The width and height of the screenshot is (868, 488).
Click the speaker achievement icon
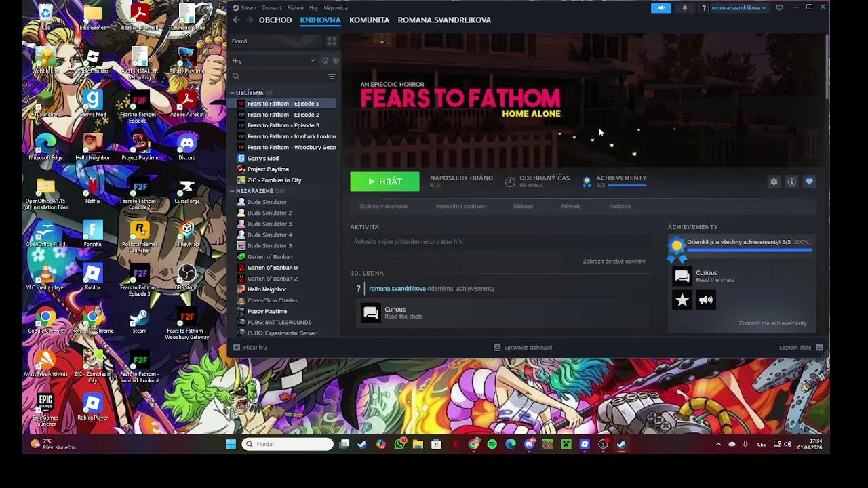click(706, 300)
